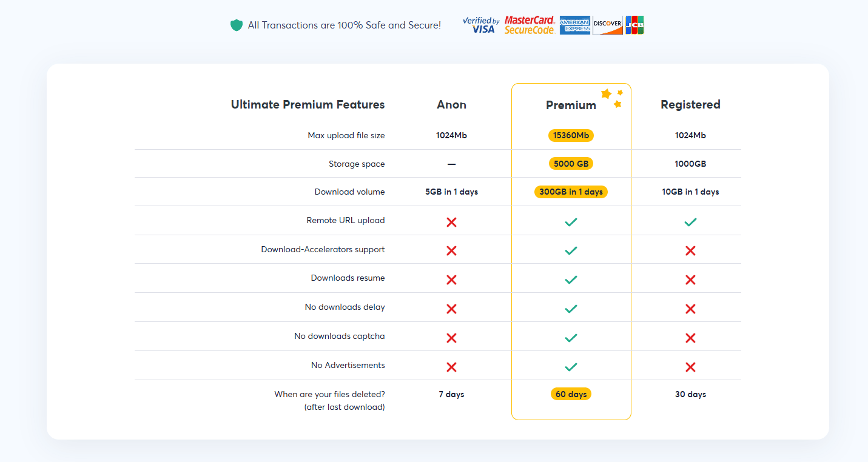
Task: Click Premium's Remote URL upload checkmark
Action: pos(571,222)
